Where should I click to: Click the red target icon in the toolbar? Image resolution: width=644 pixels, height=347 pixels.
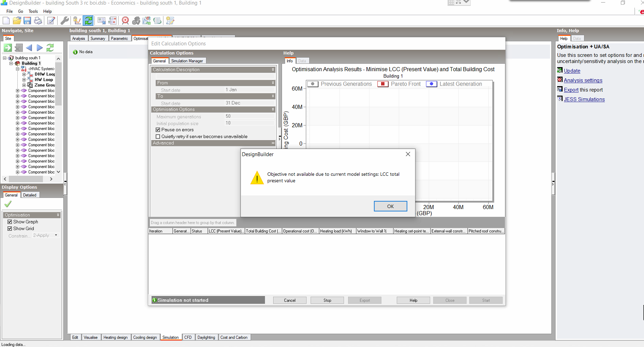point(125,21)
